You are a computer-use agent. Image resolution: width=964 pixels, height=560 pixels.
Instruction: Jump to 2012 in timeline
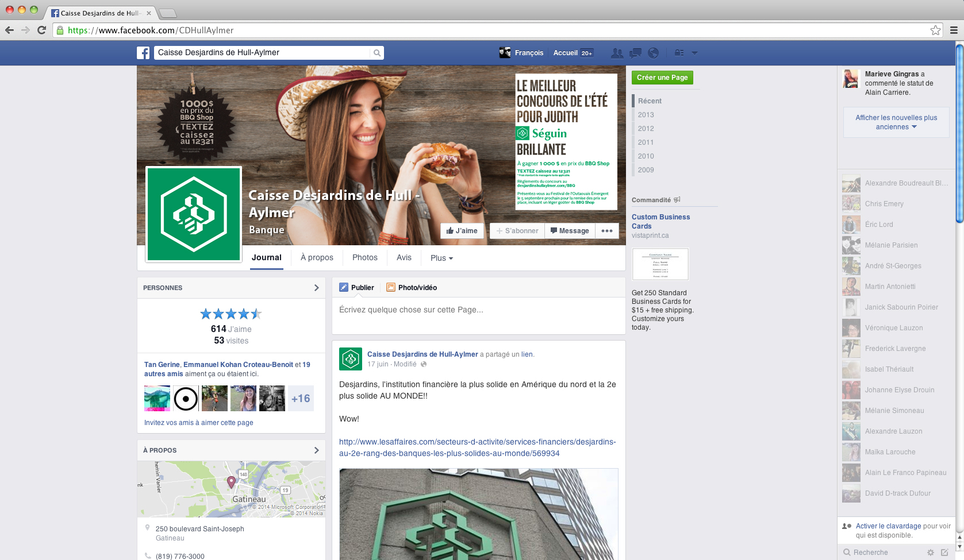[646, 129]
